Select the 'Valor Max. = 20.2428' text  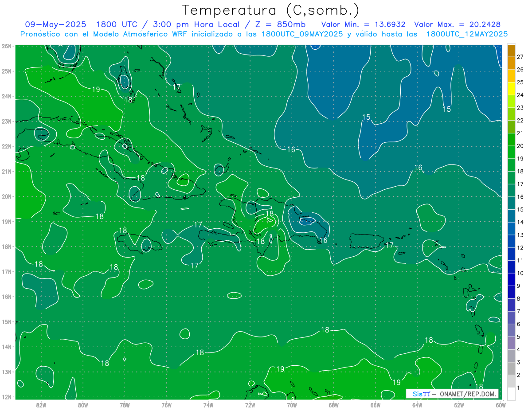point(457,24)
